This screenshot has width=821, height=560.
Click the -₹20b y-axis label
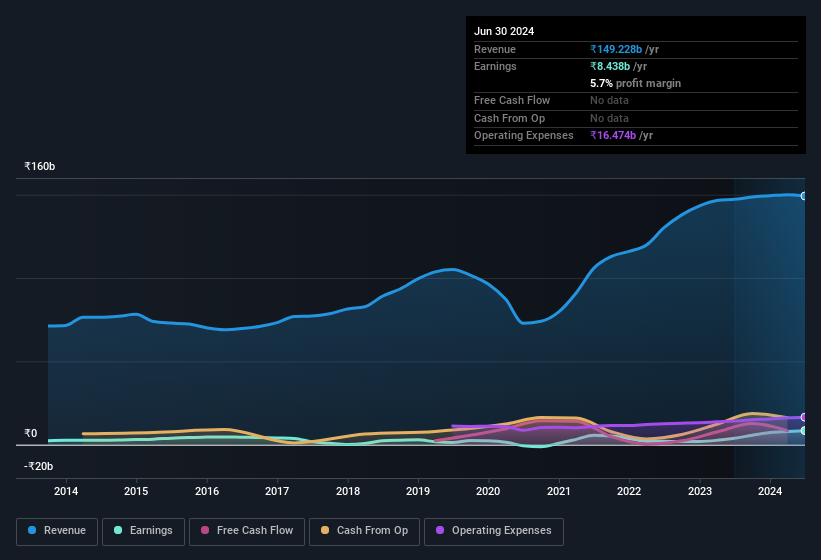pos(38,466)
